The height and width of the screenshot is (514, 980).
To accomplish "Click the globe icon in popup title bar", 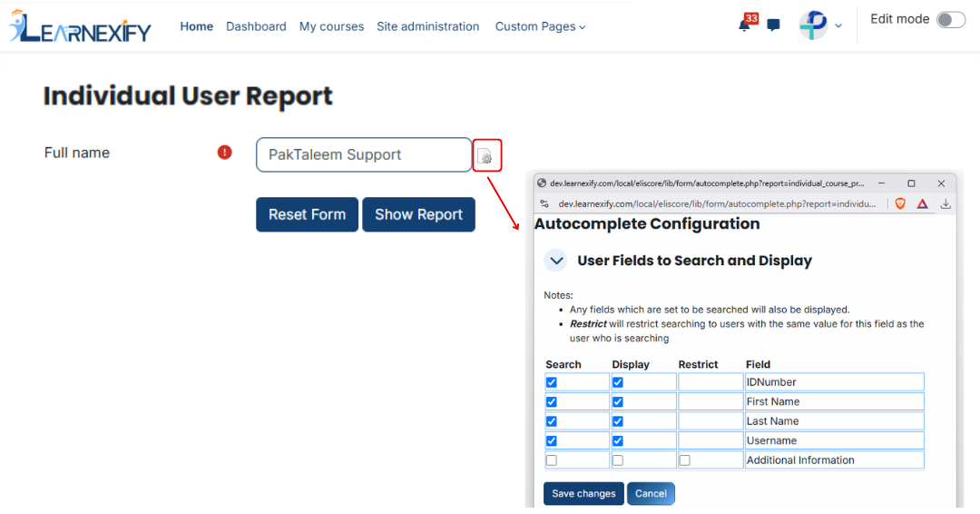I will 542,183.
